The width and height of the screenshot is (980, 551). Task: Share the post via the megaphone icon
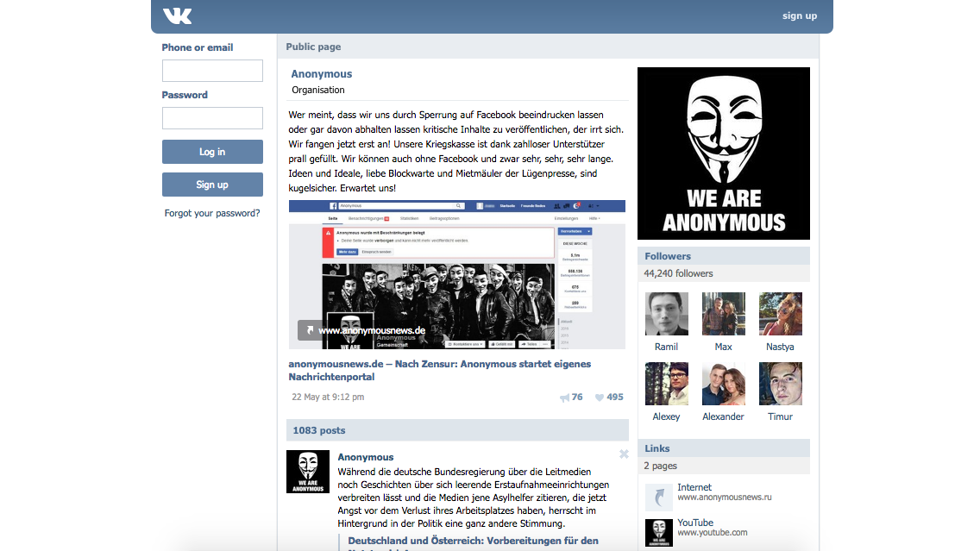click(565, 397)
